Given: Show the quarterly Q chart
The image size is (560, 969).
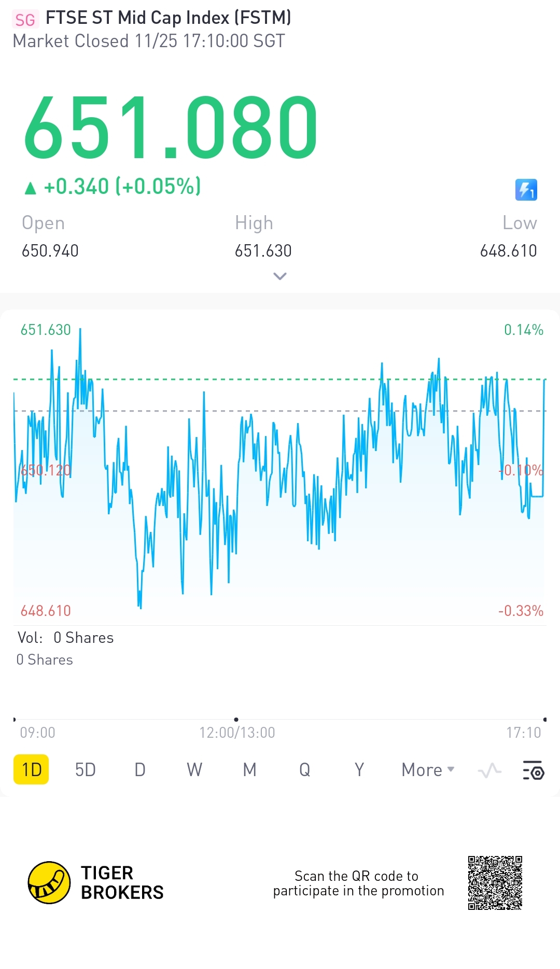Looking at the screenshot, I should [x=304, y=770].
